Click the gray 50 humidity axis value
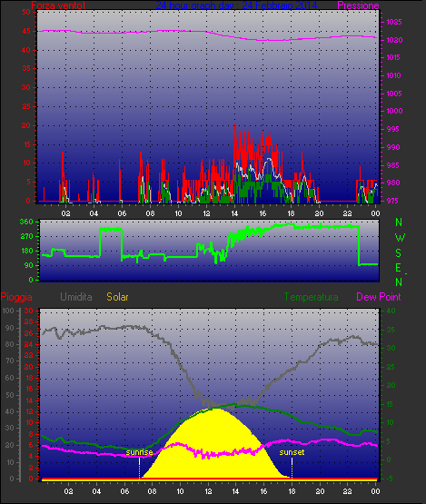Viewport: 426px width, 504px height. pyautogui.click(x=10, y=395)
